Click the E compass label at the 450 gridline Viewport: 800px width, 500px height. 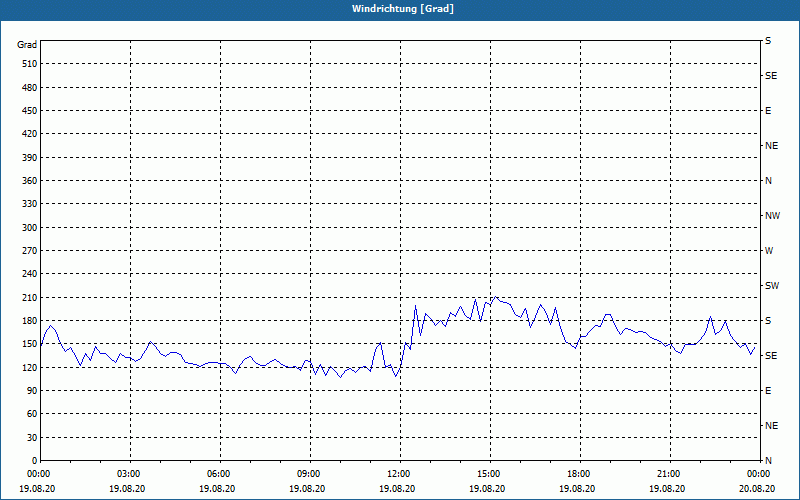[x=768, y=111]
